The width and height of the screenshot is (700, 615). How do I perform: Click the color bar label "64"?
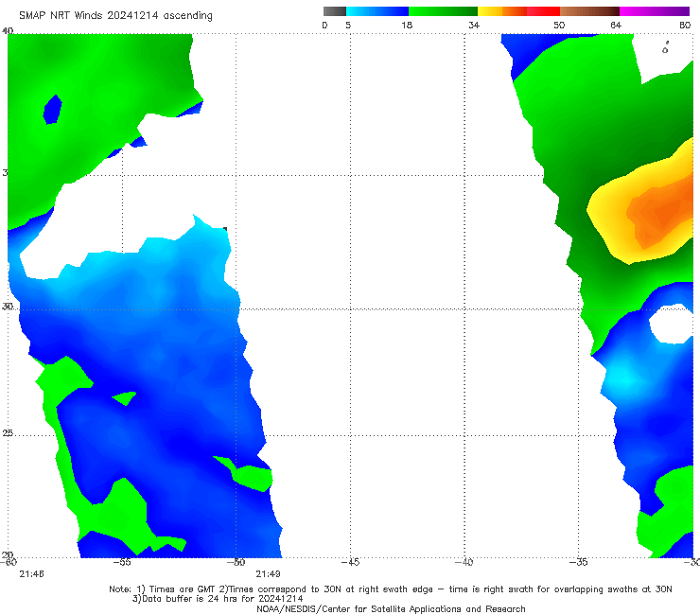(616, 25)
